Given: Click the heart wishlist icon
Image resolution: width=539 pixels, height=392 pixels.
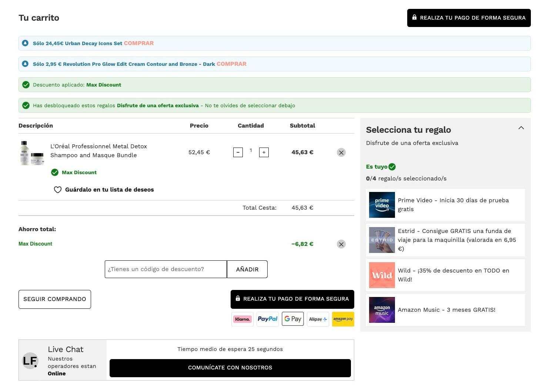Looking at the screenshot, I should click(x=58, y=190).
